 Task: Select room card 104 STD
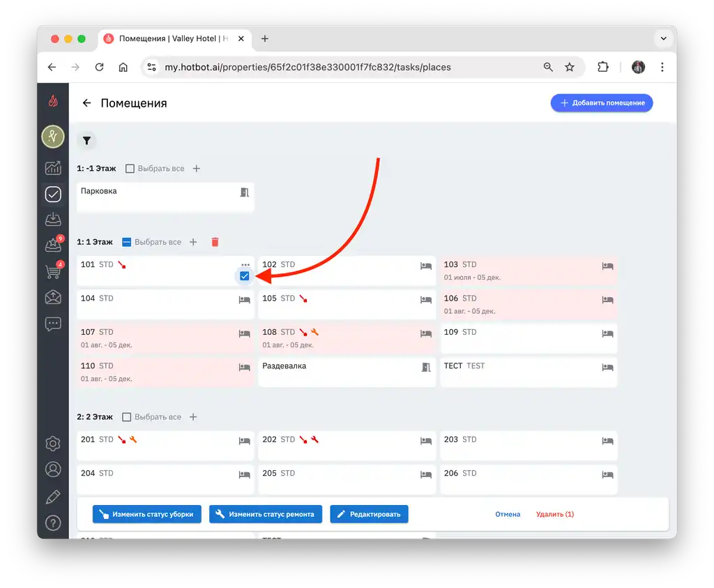coord(165,305)
